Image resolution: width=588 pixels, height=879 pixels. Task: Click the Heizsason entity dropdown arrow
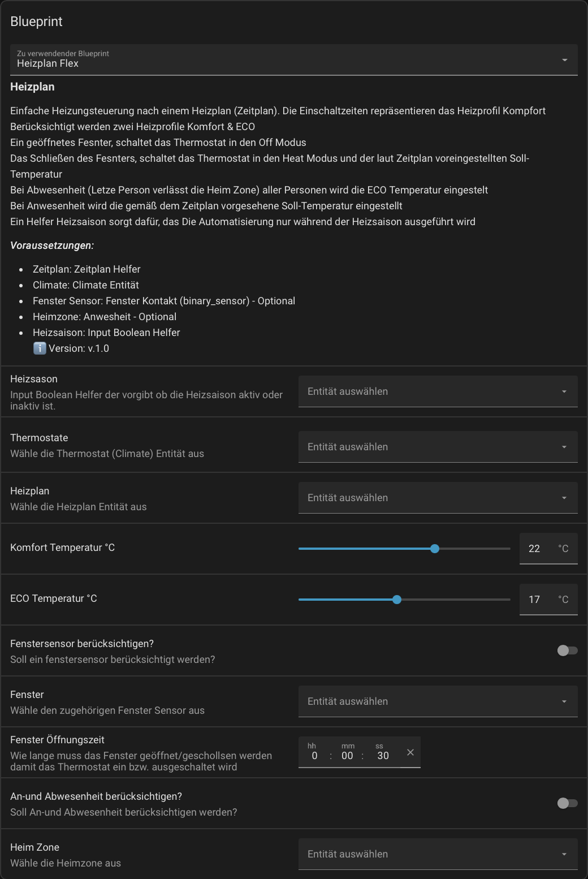(564, 391)
